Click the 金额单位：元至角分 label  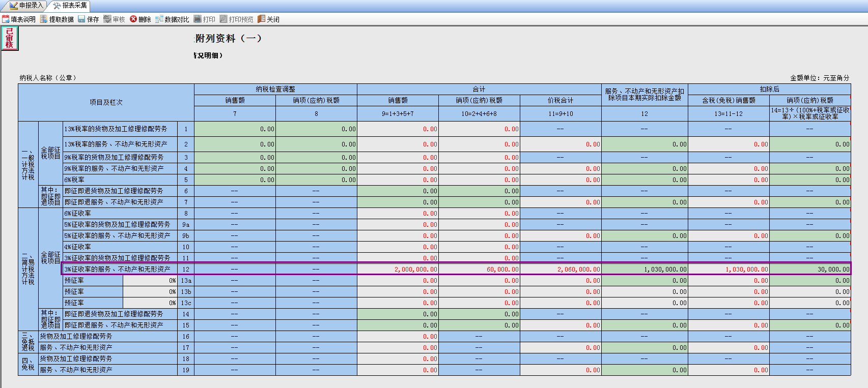click(x=820, y=78)
